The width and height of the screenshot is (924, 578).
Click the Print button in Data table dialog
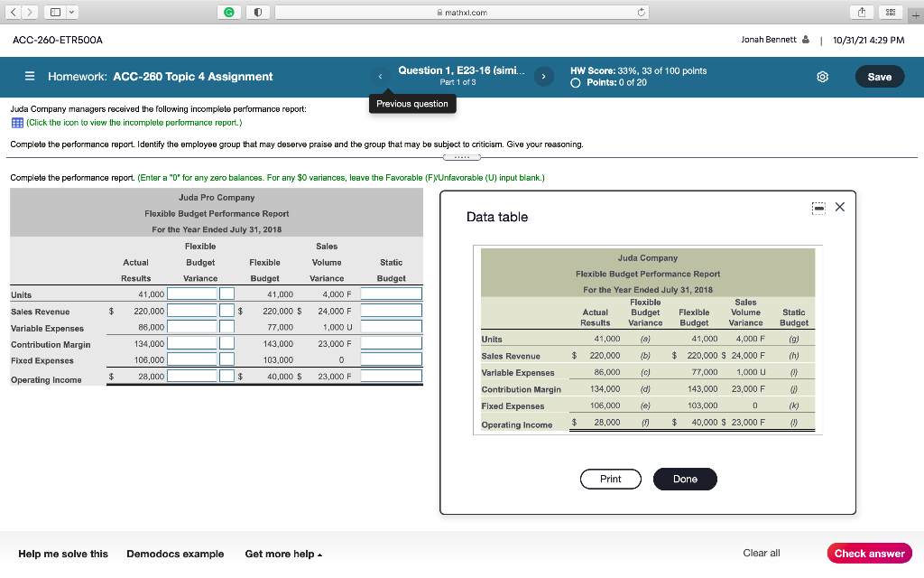coord(611,480)
